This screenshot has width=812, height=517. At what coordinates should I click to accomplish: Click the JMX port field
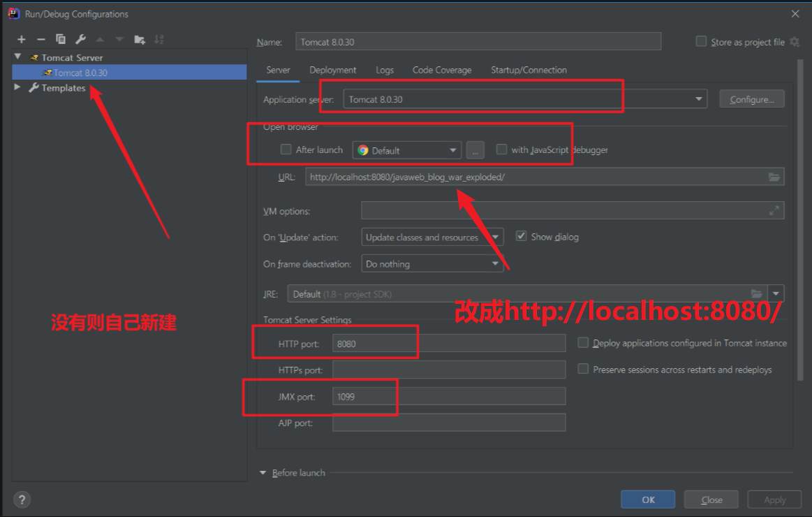448,395
